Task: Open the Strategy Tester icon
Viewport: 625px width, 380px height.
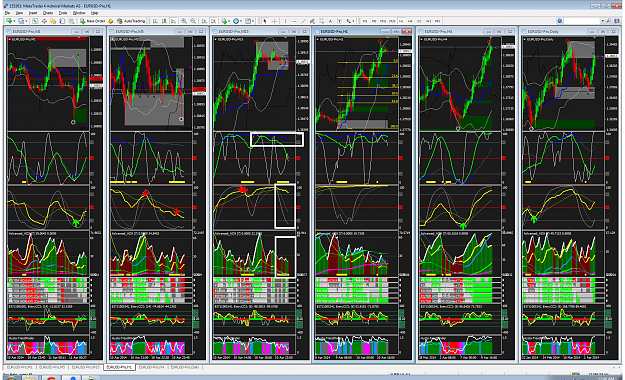Action: point(71,21)
